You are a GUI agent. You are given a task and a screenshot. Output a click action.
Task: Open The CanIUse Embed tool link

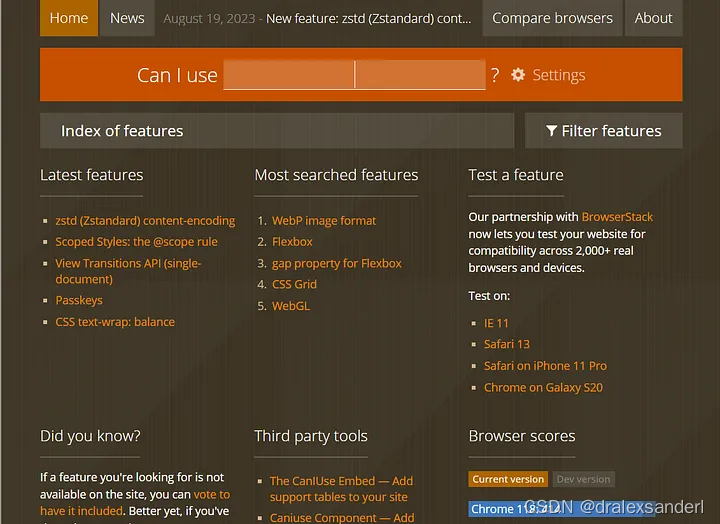pyautogui.click(x=341, y=489)
